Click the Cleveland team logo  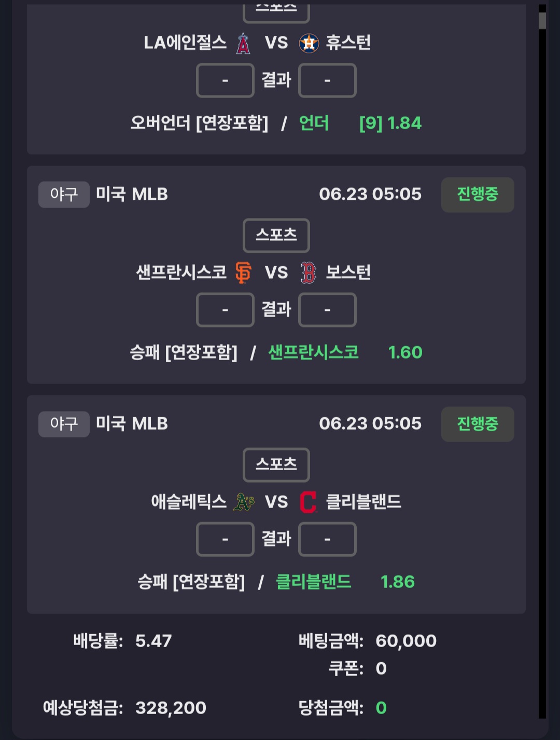tap(308, 502)
